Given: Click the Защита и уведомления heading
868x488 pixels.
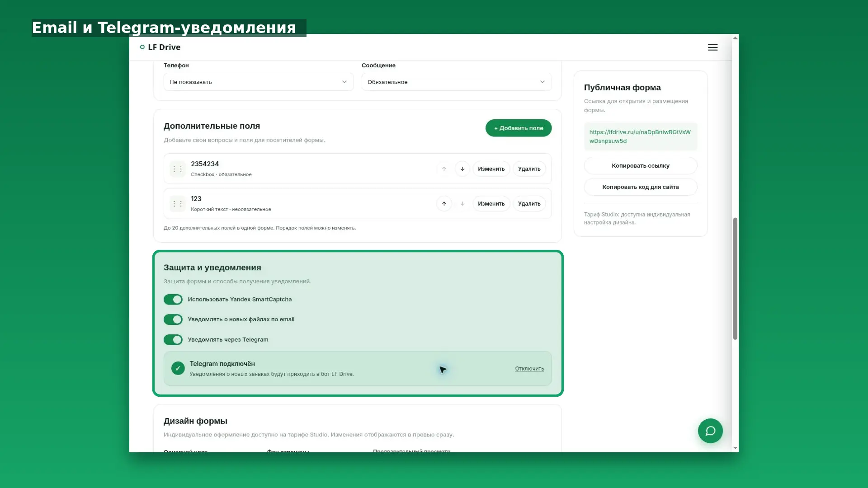Looking at the screenshot, I should click(x=212, y=267).
